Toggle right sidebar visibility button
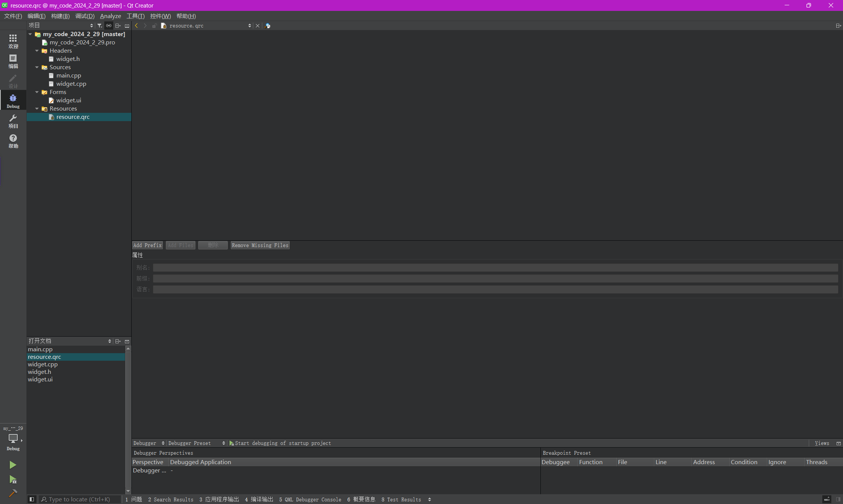Image resolution: width=843 pixels, height=504 pixels. point(838,499)
